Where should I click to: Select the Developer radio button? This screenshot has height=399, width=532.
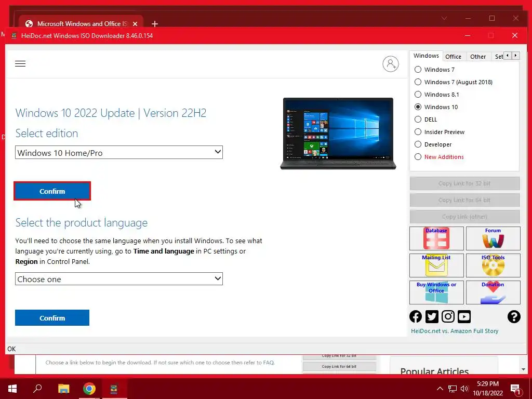point(418,144)
